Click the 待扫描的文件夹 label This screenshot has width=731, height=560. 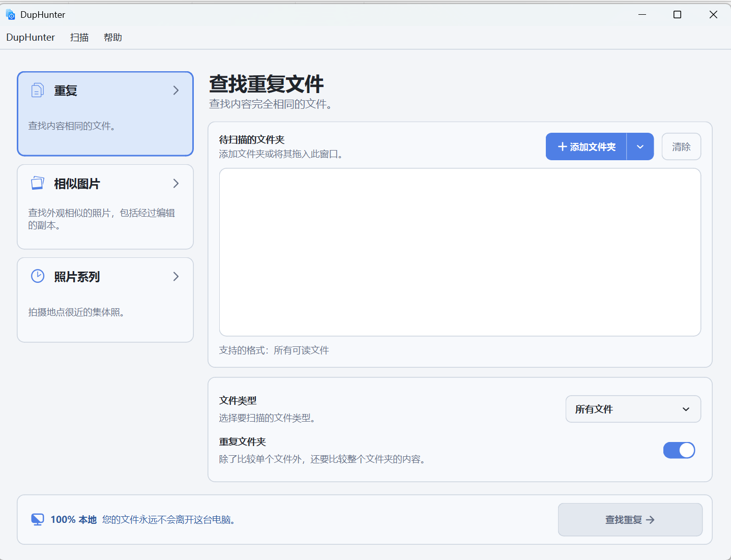point(252,139)
